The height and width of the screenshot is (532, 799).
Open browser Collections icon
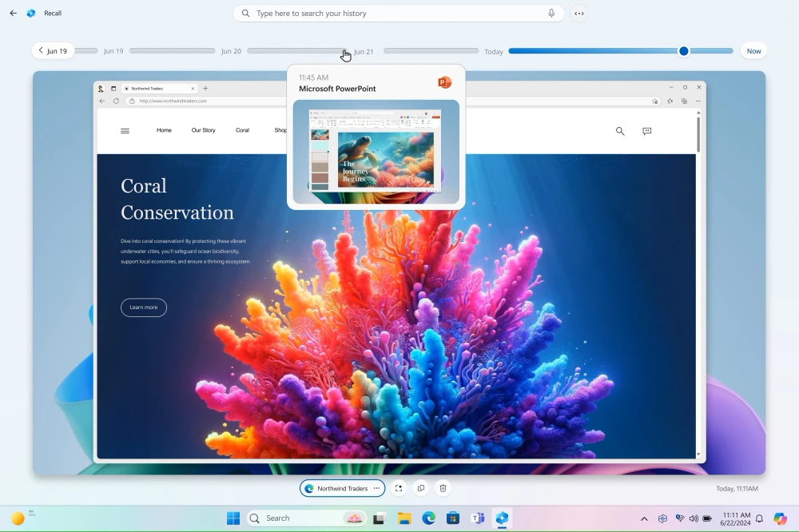click(685, 101)
